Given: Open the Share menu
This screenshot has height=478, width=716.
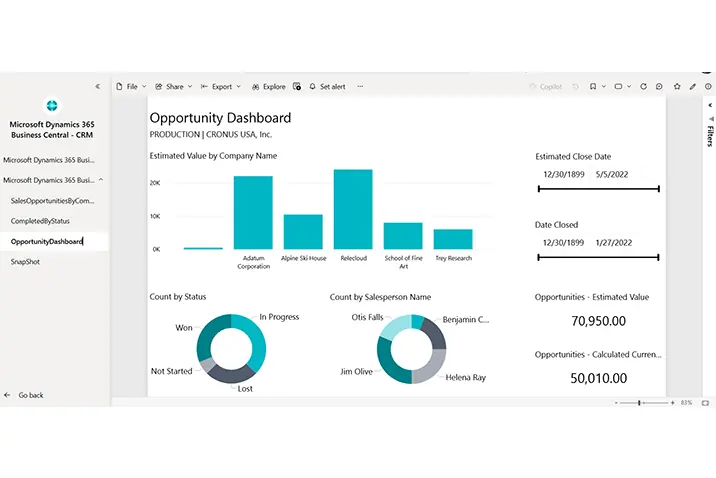Looking at the screenshot, I should [x=174, y=86].
